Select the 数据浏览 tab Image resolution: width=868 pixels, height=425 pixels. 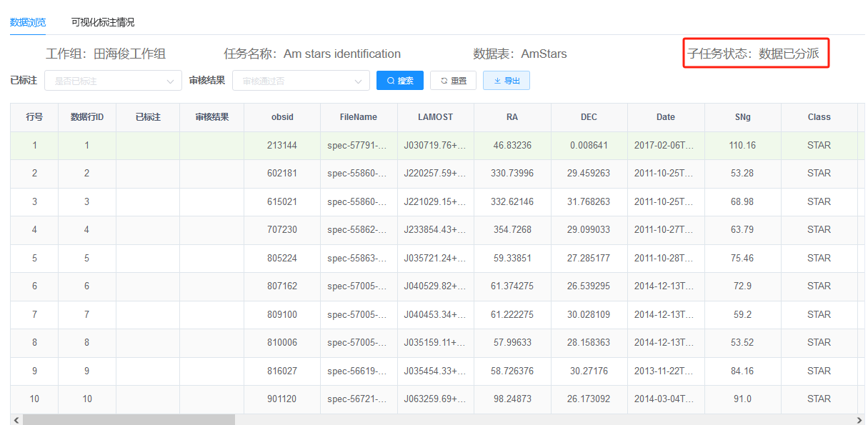click(28, 22)
